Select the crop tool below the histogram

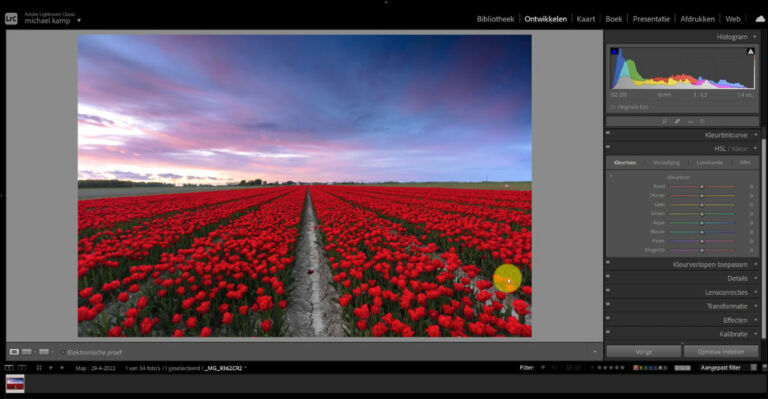point(665,121)
